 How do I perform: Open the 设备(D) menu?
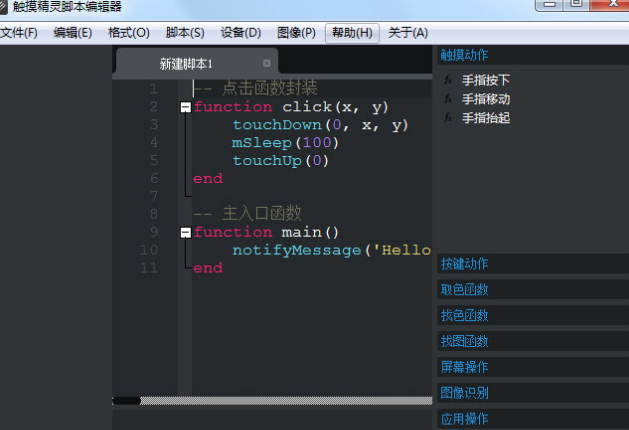(x=240, y=32)
